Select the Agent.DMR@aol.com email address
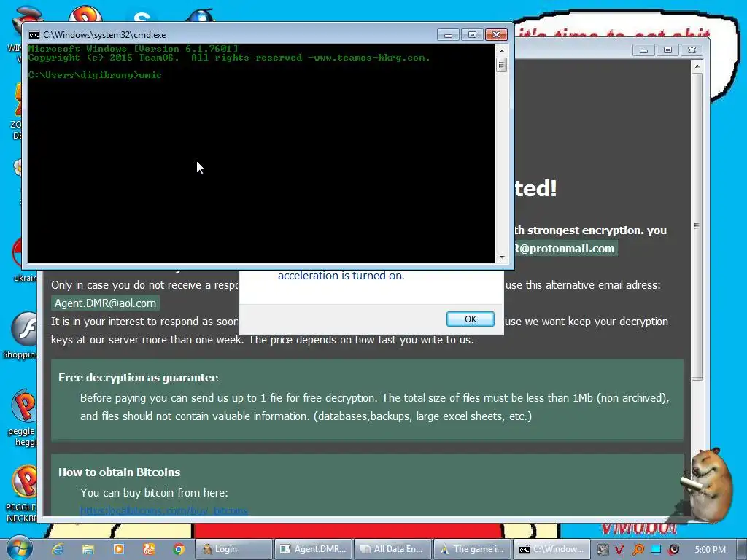The height and width of the screenshot is (560, 747). click(x=105, y=303)
